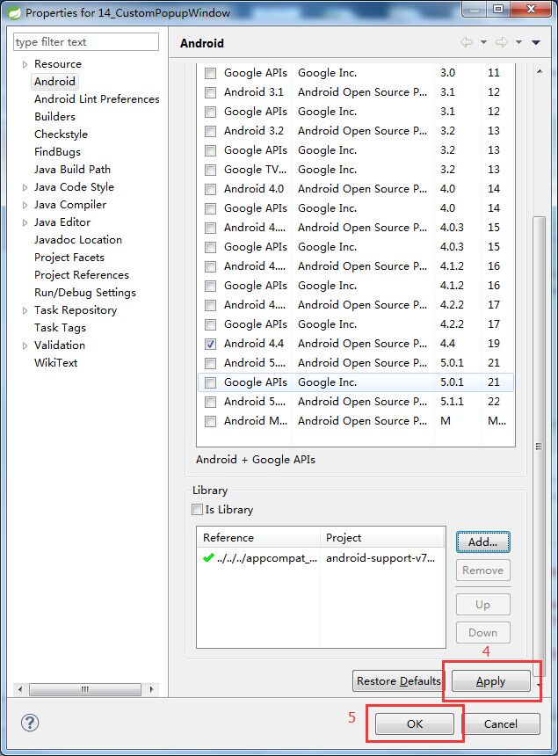Expand the Java Compiler node
The height and width of the screenshot is (756, 558).
pyautogui.click(x=25, y=205)
